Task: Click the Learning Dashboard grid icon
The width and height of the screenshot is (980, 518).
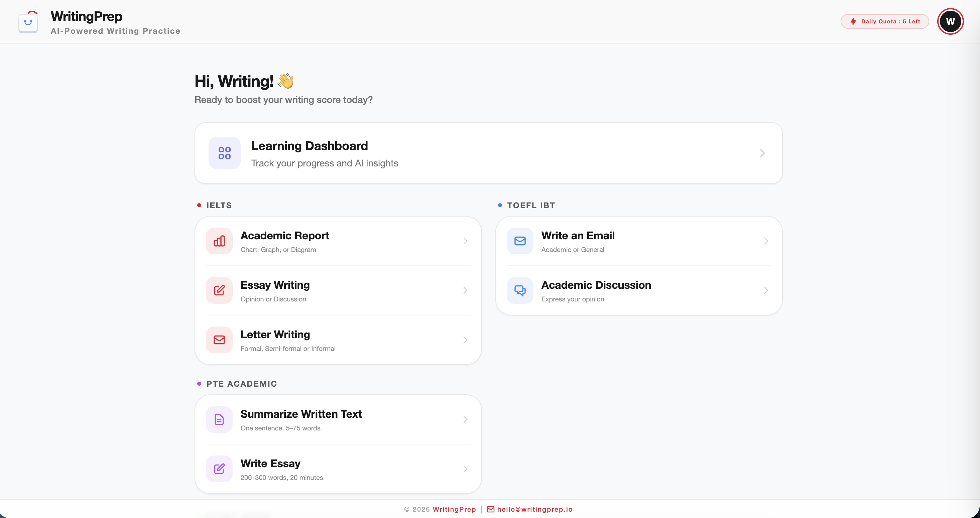Action: point(225,153)
